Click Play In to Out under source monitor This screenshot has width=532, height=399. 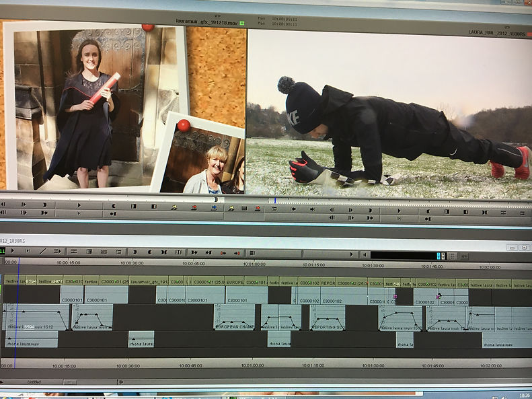pos(79,213)
